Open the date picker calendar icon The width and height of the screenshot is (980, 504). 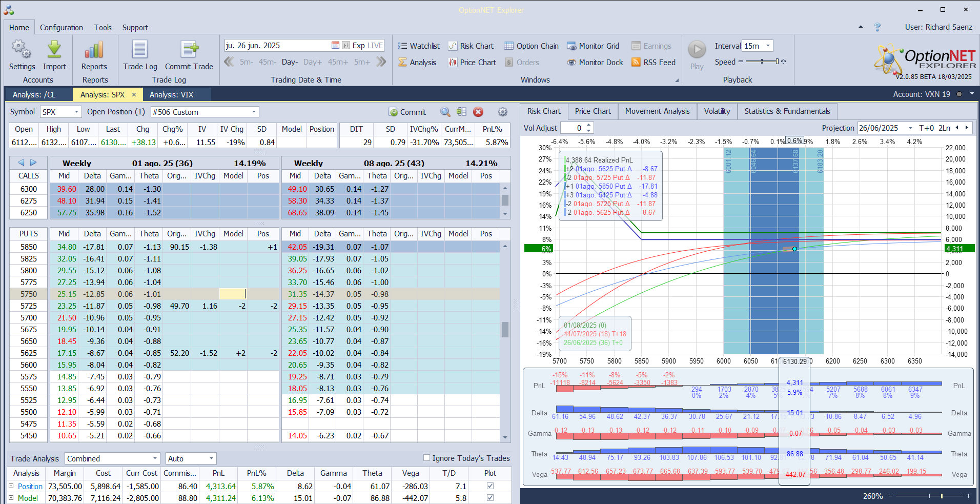[335, 46]
